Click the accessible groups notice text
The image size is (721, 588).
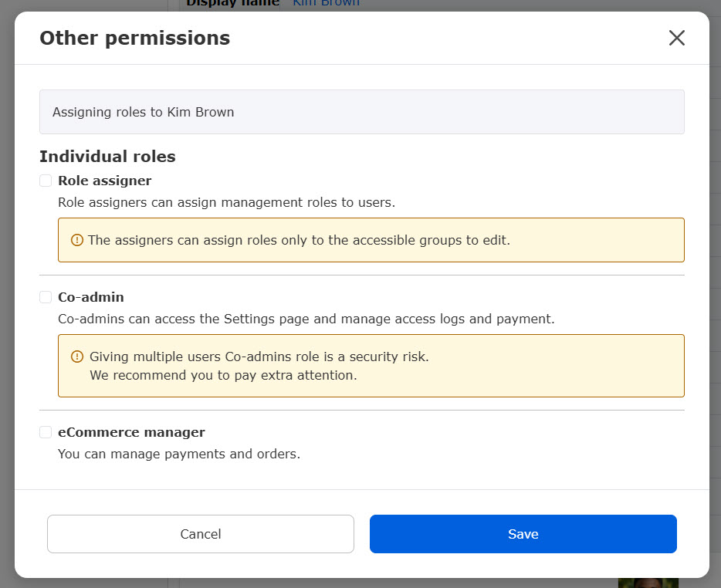299,240
